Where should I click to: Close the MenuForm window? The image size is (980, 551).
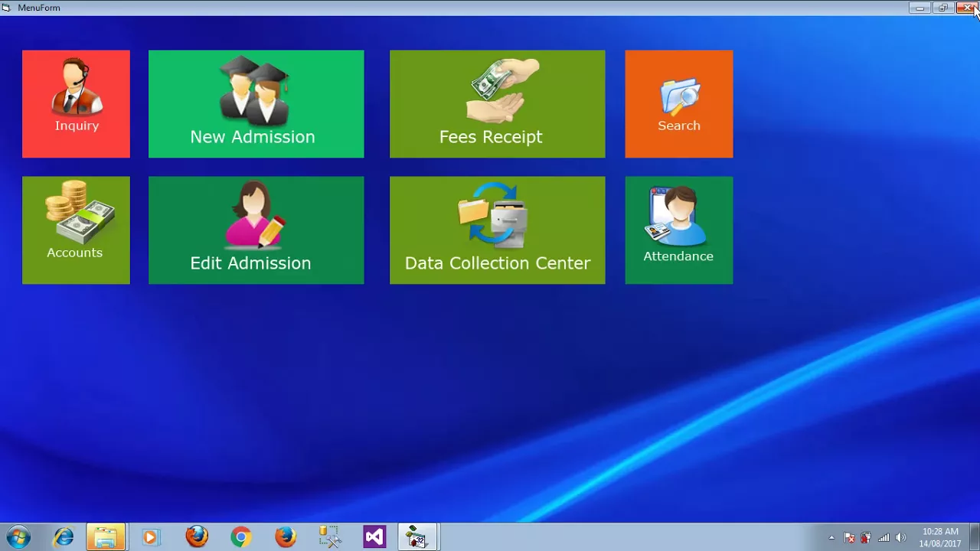967,8
